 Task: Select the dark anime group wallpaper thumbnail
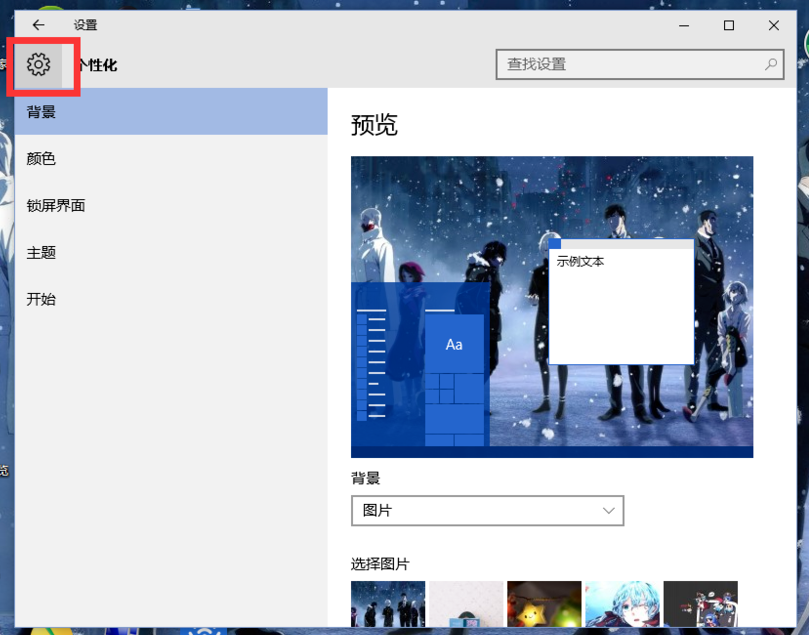click(700, 603)
